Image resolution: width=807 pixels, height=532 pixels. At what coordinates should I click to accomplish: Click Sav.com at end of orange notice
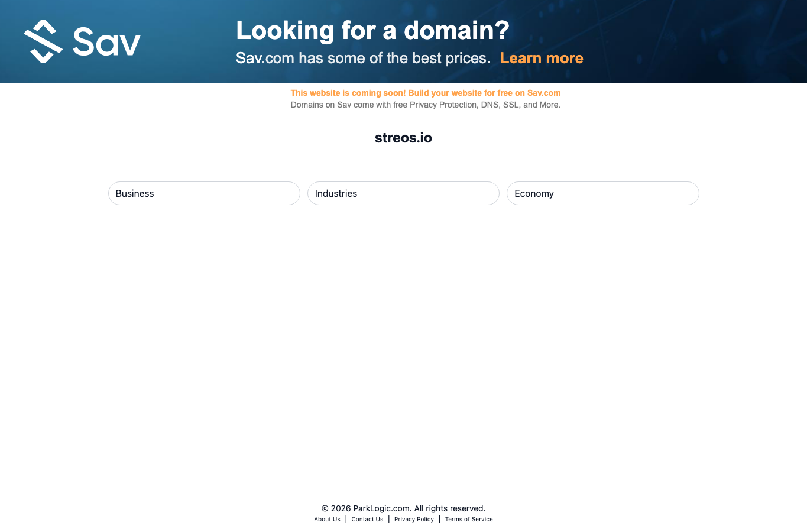pos(544,93)
